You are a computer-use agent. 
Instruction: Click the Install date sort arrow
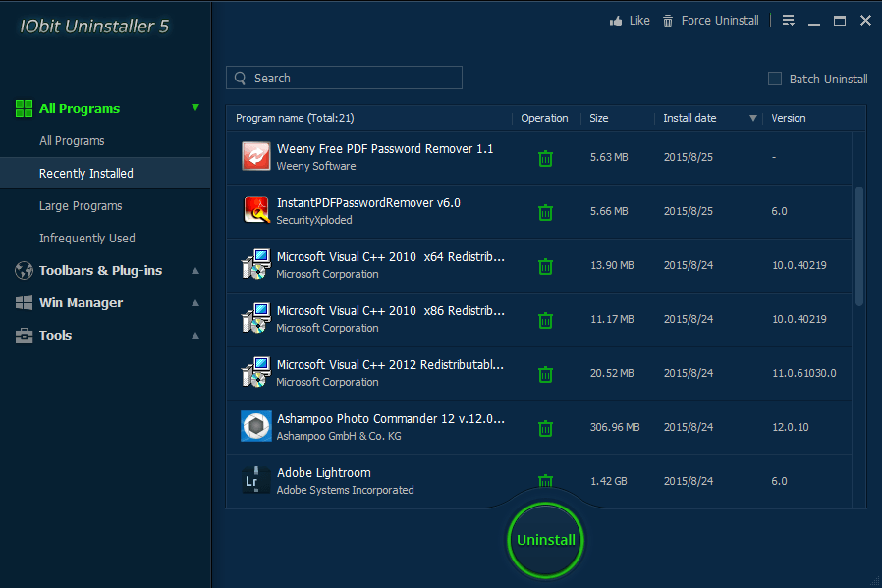click(x=752, y=118)
